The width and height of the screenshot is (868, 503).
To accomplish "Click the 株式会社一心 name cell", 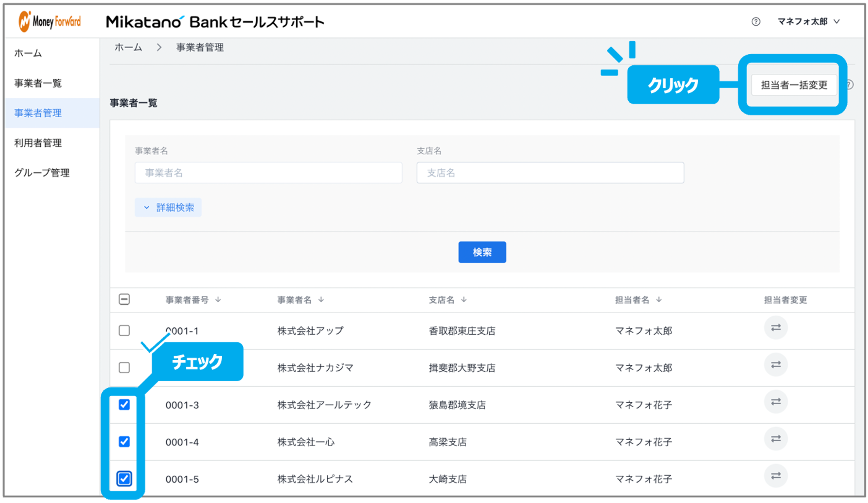I will 306,442.
